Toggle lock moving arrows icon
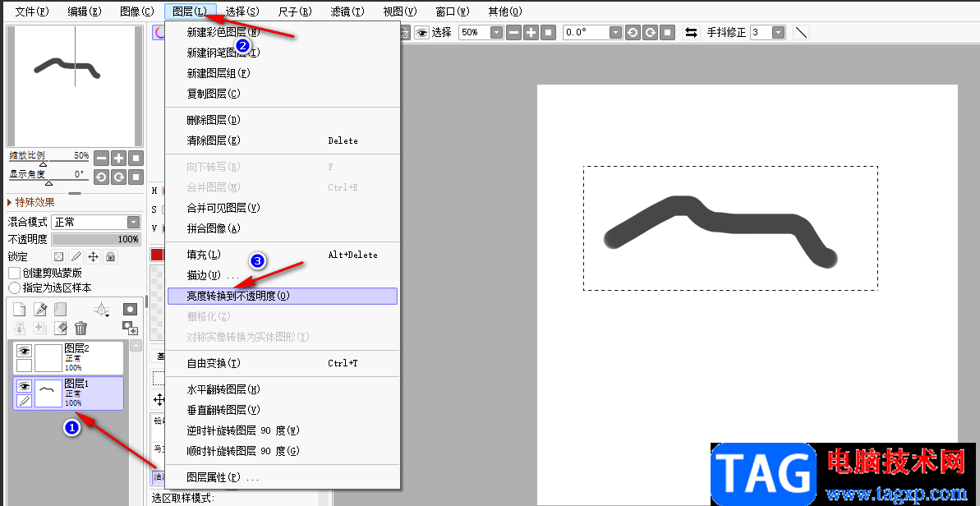The width and height of the screenshot is (980, 506). [93, 257]
